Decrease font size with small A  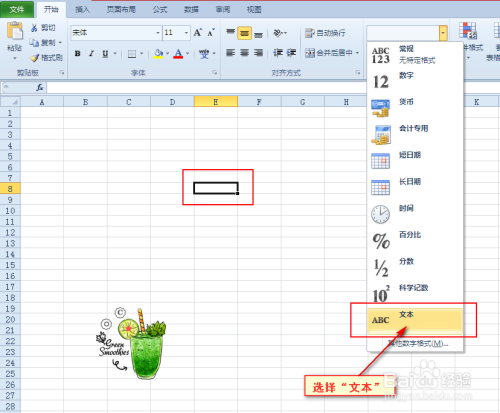(211, 33)
